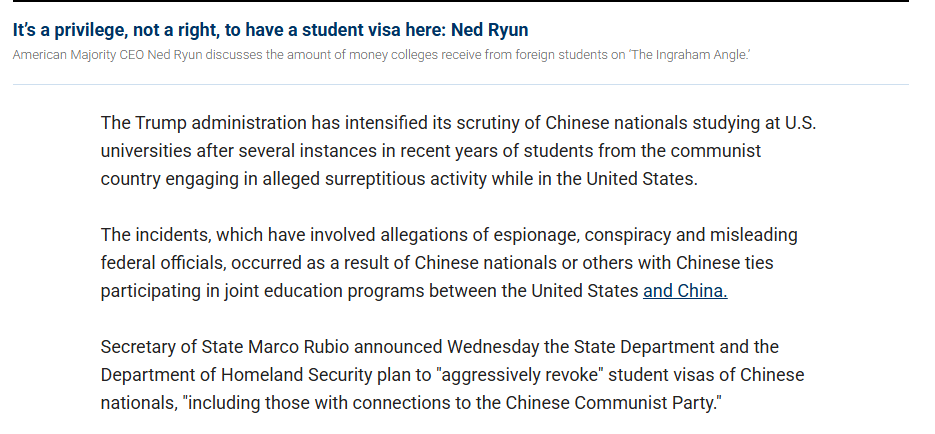Click the paragraph starting 'Secretary of State'
The image size is (935, 434).
pyautogui.click(x=450, y=375)
